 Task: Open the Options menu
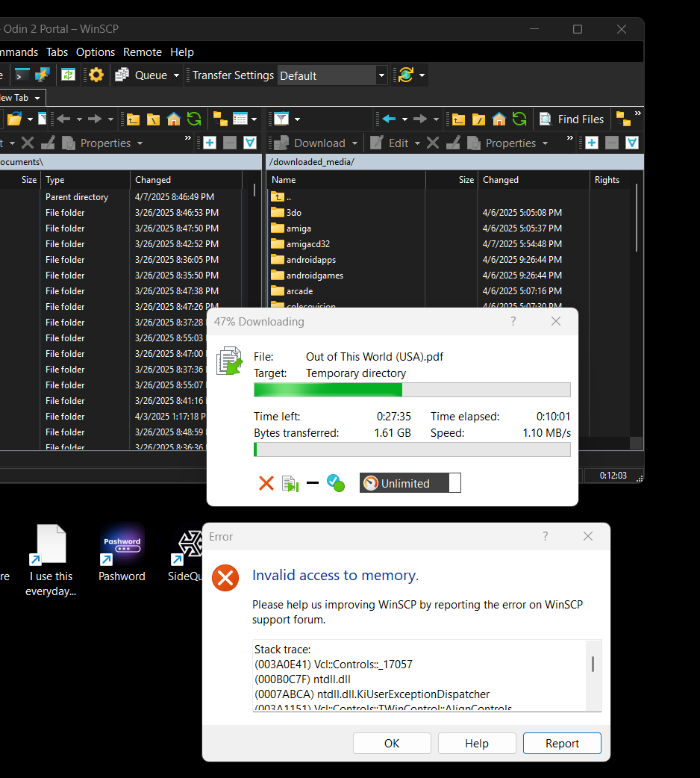[x=96, y=52]
